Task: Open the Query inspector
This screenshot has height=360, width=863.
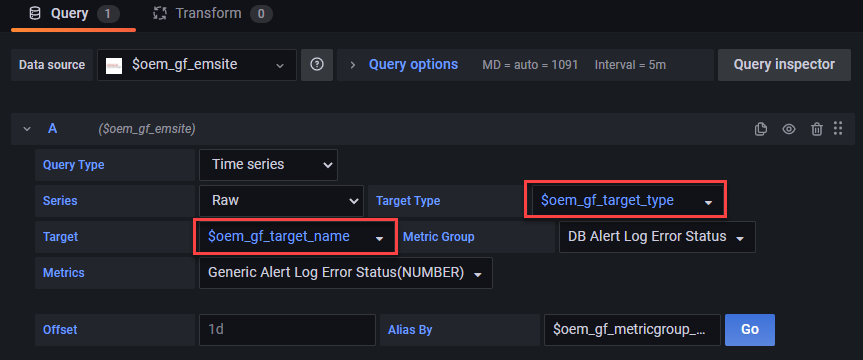Action: 784,65
